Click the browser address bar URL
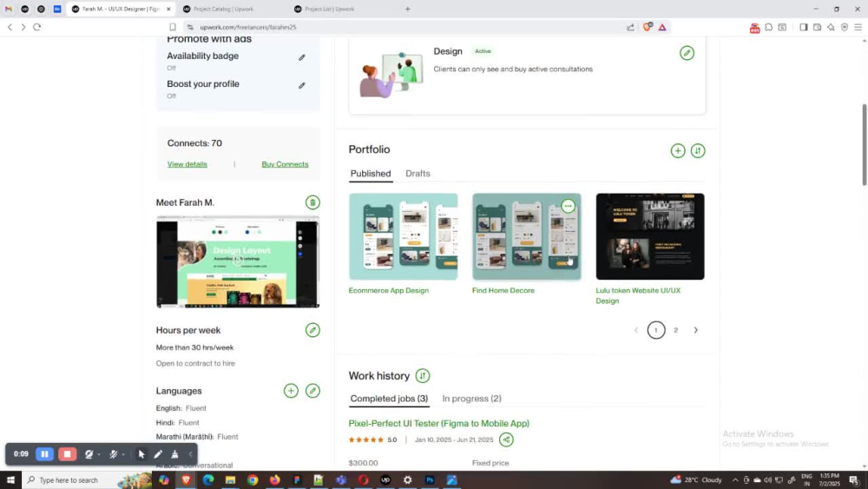This screenshot has width=868, height=489. click(248, 27)
